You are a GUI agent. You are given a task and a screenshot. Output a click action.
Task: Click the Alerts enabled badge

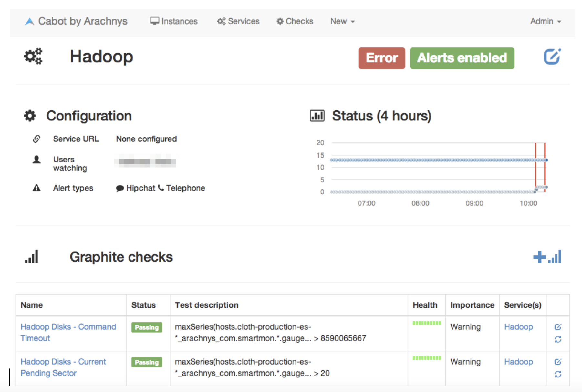(462, 58)
